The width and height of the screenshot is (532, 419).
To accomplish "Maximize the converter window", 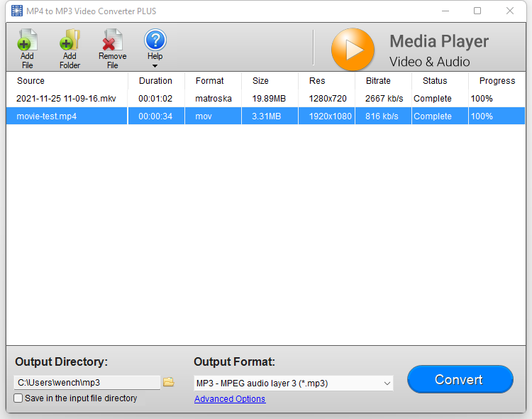I will (477, 11).
